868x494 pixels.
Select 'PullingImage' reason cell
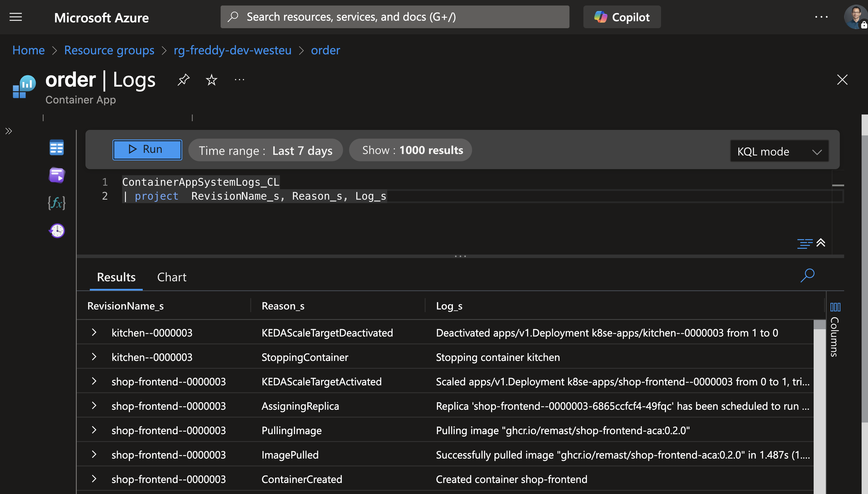(x=292, y=431)
